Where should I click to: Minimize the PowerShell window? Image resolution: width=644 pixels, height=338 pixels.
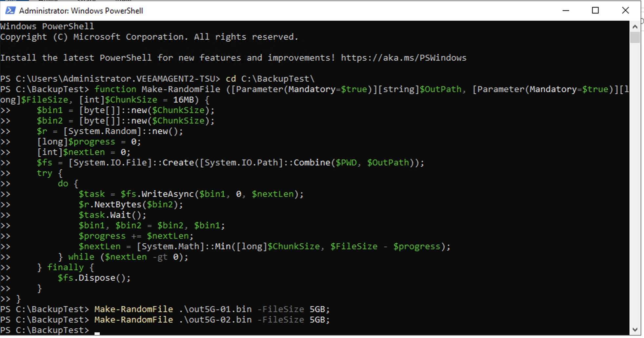tap(566, 10)
